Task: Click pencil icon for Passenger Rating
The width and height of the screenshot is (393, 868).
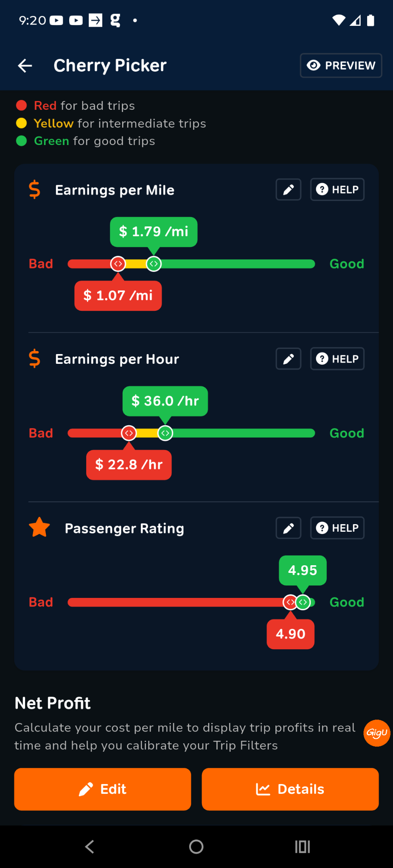Action: point(289,528)
